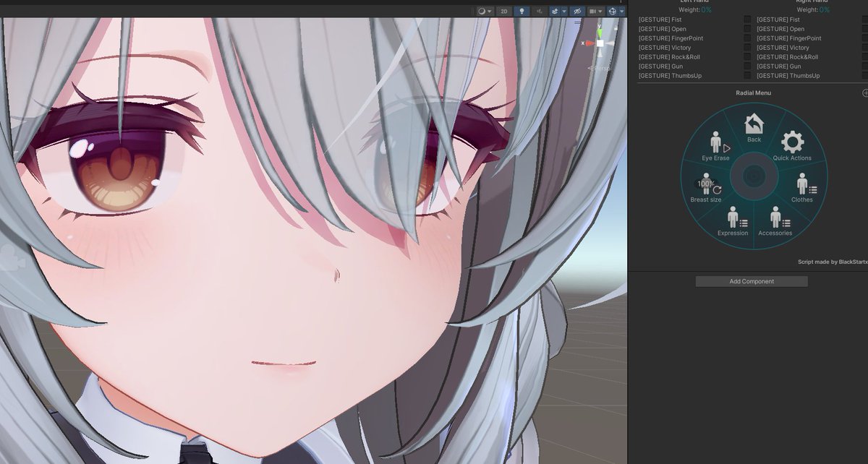Select Right Hand [GESTURE] Victory label
868x464 pixels.
(x=783, y=48)
